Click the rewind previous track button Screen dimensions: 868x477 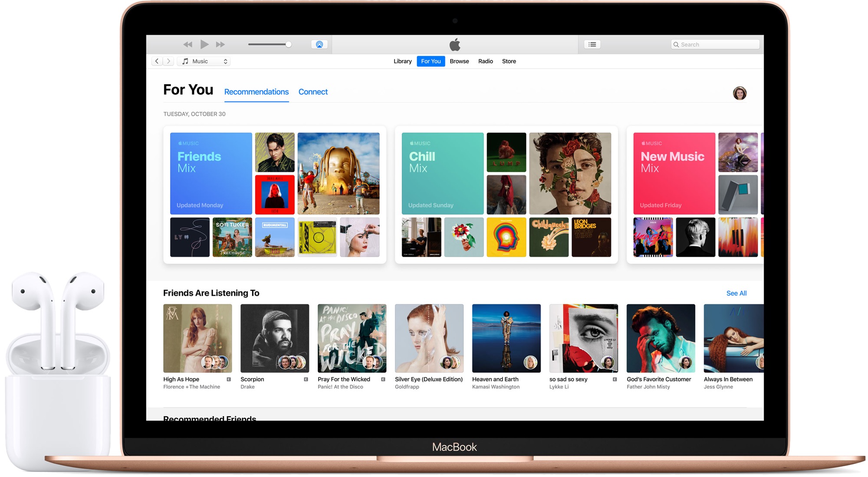coord(187,44)
